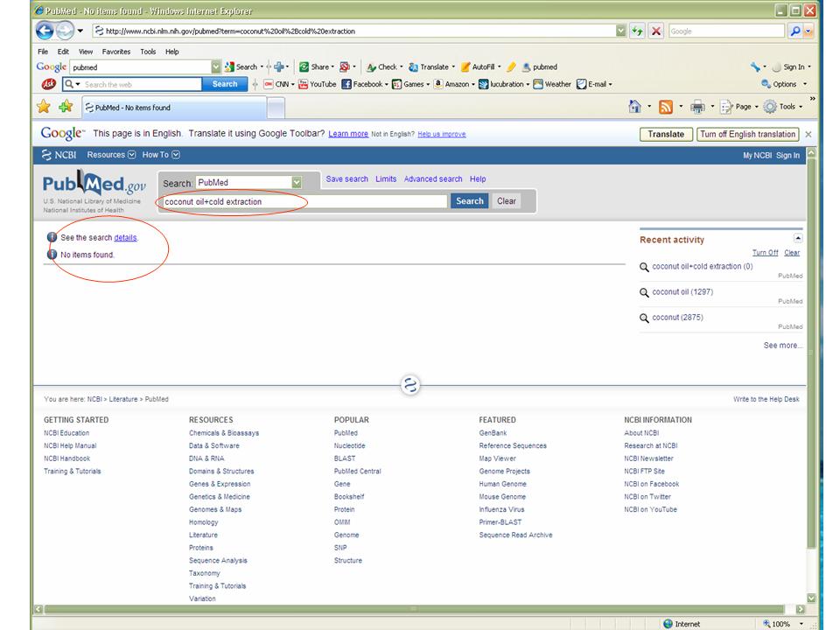Open recent search 'coconut oil (1297)'
The image size is (840, 630).
tap(682, 292)
